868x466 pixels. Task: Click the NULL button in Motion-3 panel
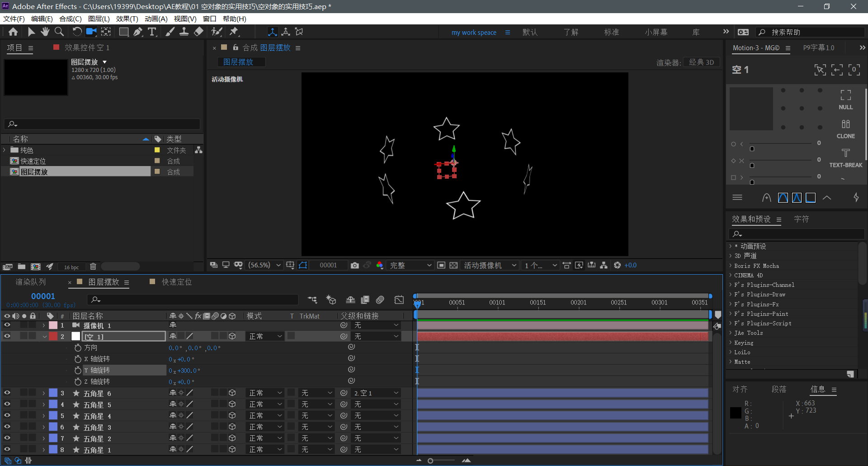coord(845,100)
